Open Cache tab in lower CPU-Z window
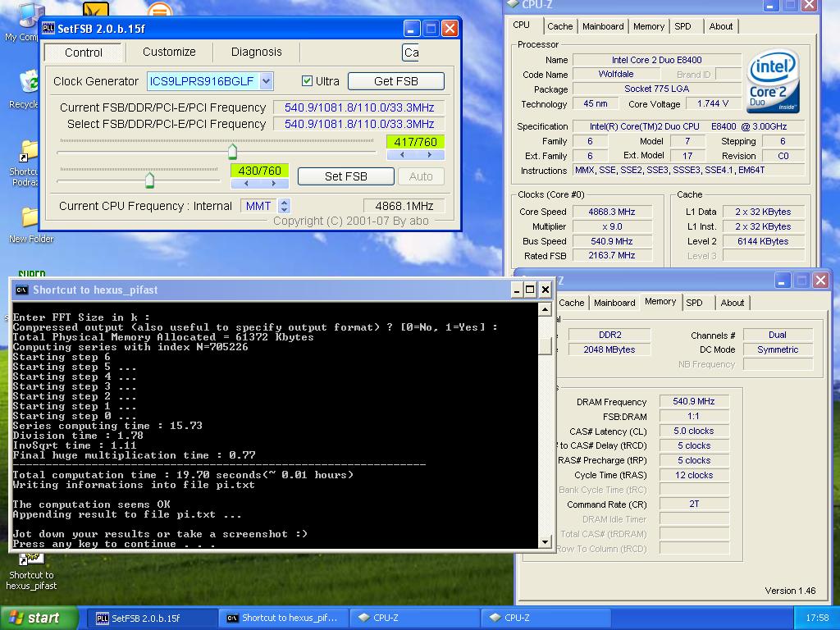The image size is (840, 630). pyautogui.click(x=572, y=303)
